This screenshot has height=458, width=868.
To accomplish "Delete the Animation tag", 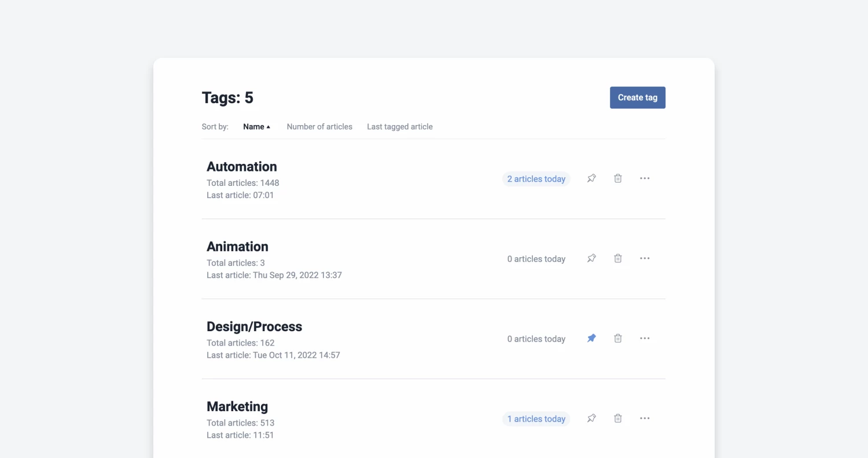I will point(617,258).
